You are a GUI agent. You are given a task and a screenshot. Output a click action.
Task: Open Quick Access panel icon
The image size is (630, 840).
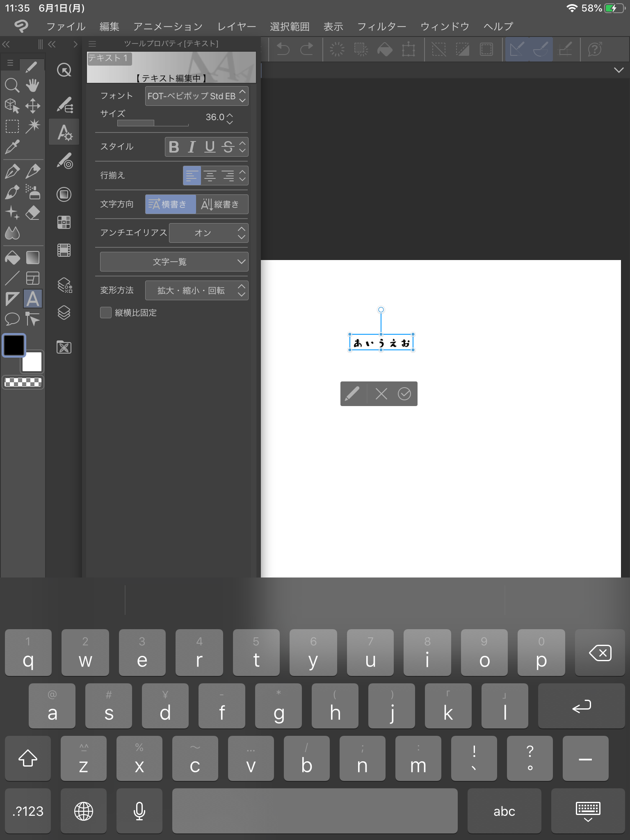[x=64, y=70]
